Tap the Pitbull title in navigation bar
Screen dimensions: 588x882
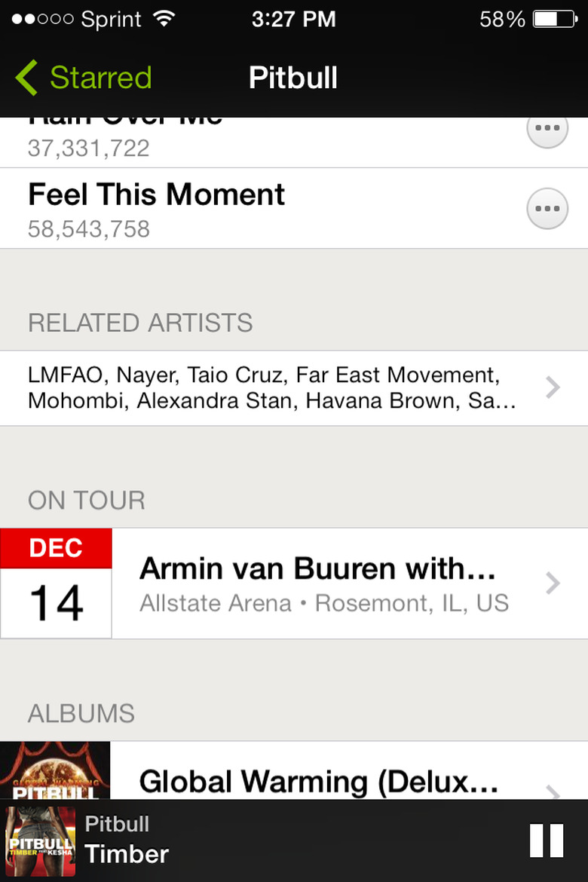tap(293, 78)
